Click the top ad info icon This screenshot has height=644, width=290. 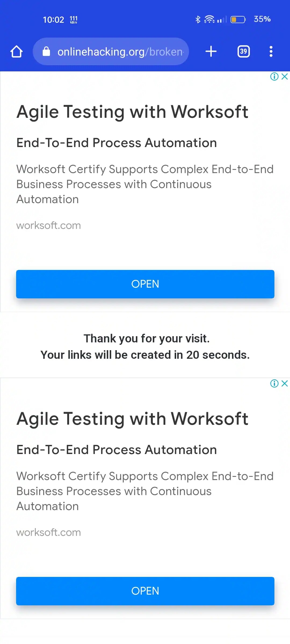click(x=274, y=76)
